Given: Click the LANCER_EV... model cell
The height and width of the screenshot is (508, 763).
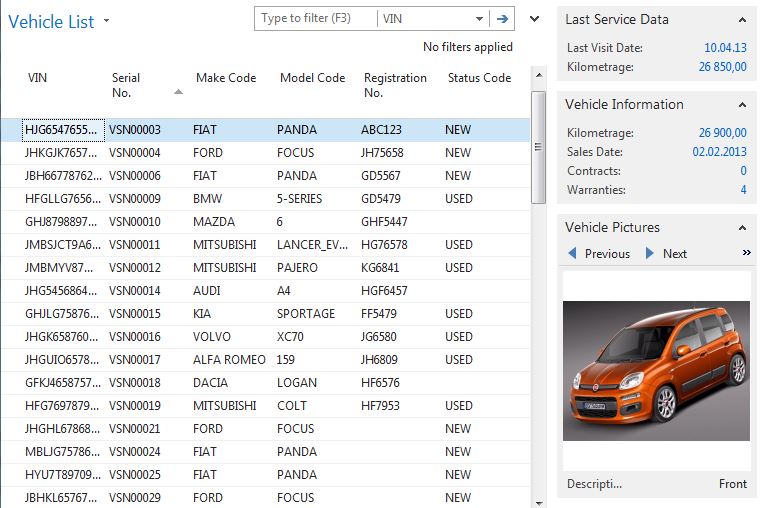Looking at the screenshot, I should 312,245.
